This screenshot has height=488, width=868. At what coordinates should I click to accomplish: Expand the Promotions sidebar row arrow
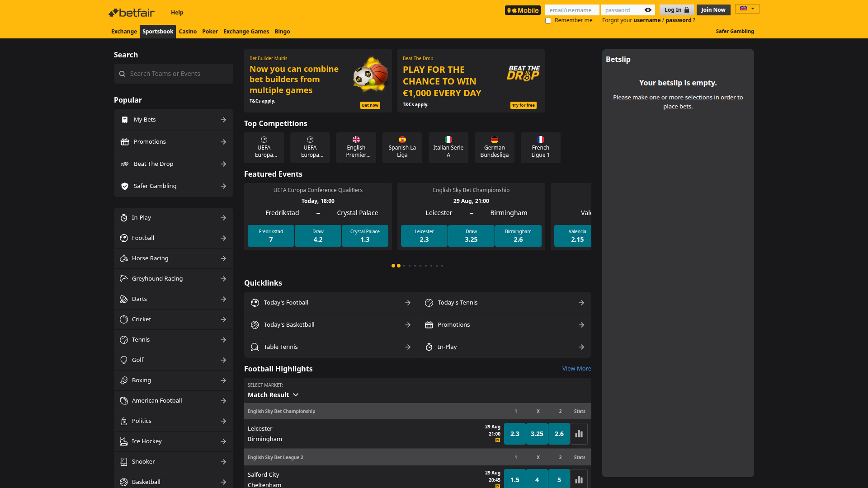point(223,141)
